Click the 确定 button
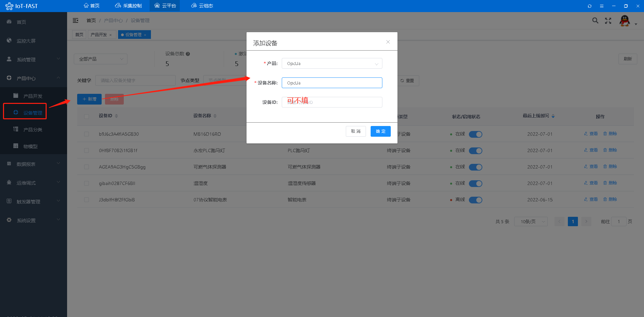The height and width of the screenshot is (317, 644). (x=380, y=131)
